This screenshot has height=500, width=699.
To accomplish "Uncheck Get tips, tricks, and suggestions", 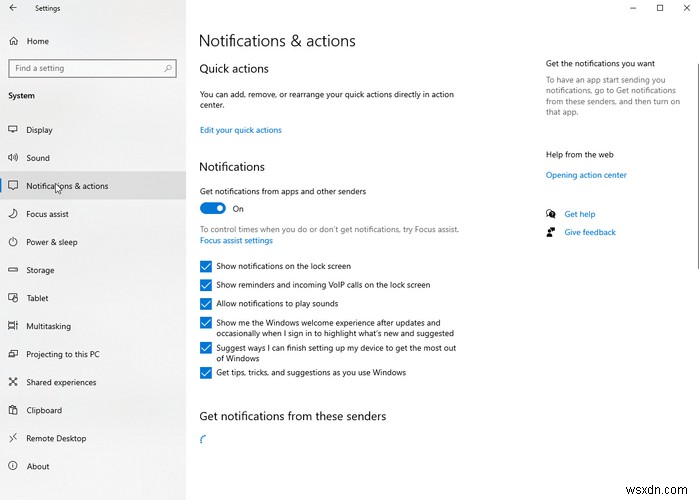I will tap(206, 373).
